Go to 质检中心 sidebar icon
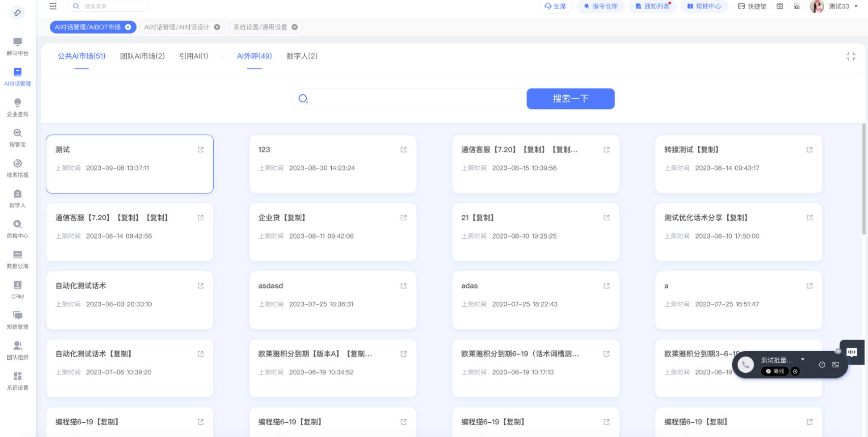868x437 pixels. [17, 228]
